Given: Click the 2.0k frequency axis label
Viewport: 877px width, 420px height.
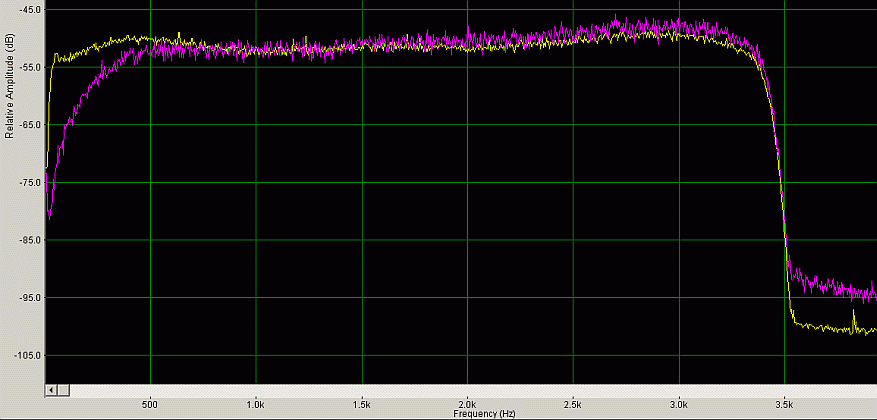Looking at the screenshot, I should (468, 404).
